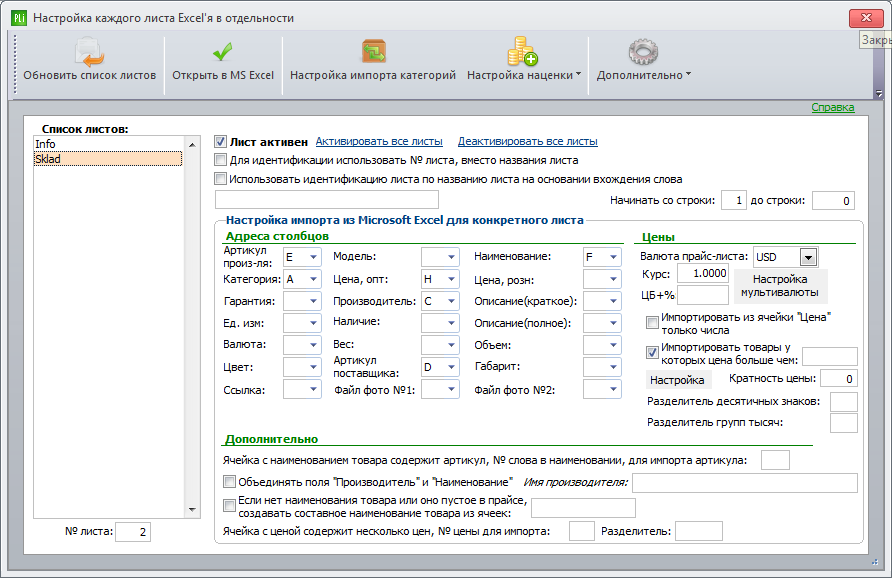Click the 'Настройка' button under prices
Image resolution: width=892 pixels, height=578 pixels.
tap(677, 380)
